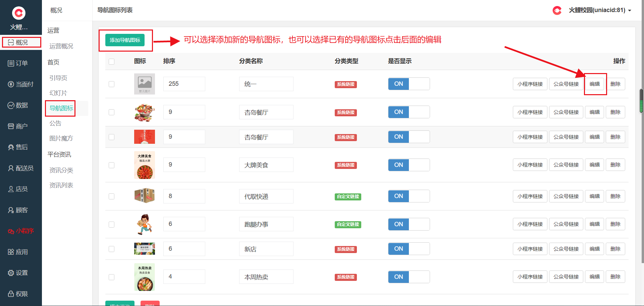Click the 添加导航图标 button
Image resolution: width=644 pixels, height=306 pixels.
pos(125,40)
